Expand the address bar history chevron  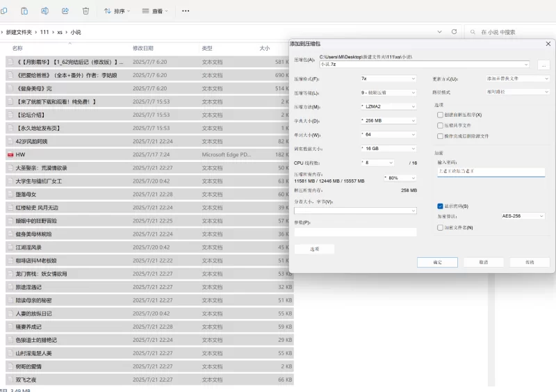click(439, 31)
